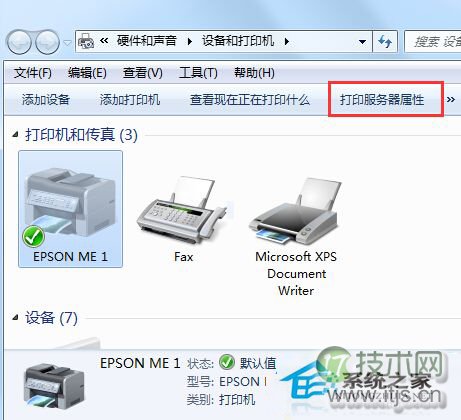Click the back navigation arrow button

tap(19, 42)
